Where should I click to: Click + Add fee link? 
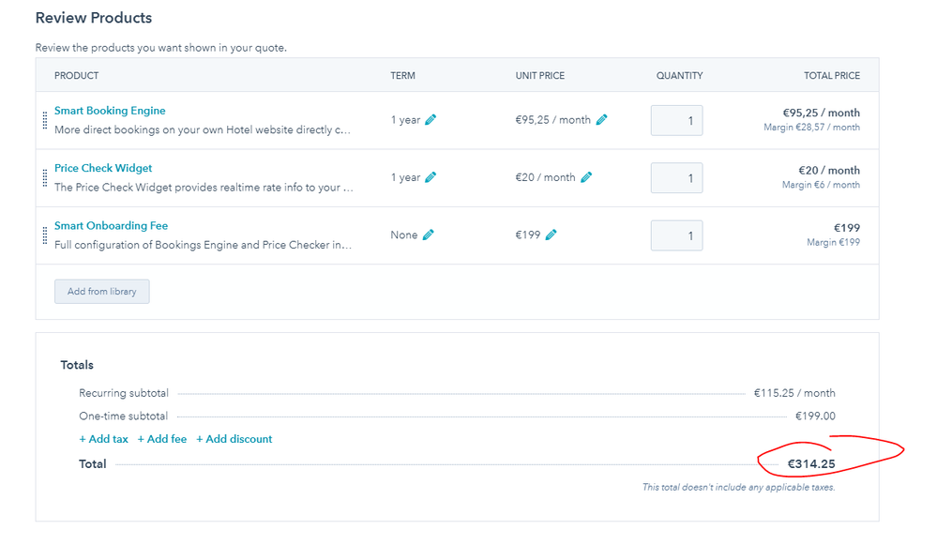(162, 439)
